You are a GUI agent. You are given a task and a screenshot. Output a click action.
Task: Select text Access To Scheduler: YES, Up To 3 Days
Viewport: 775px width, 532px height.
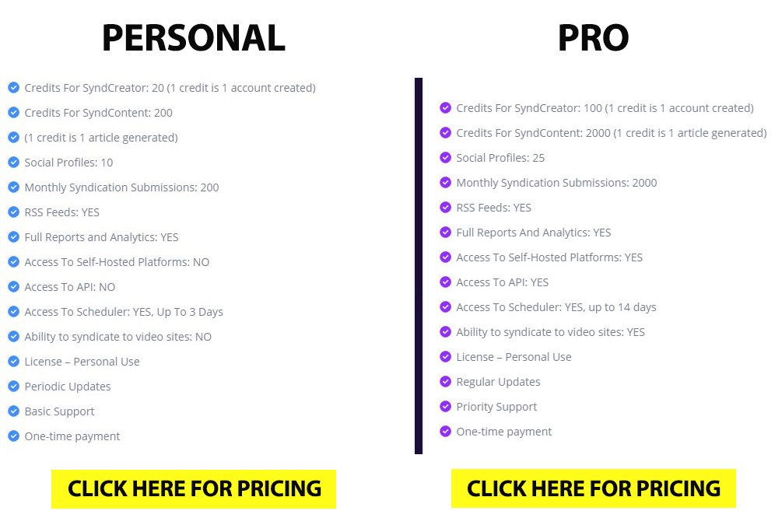124,312
